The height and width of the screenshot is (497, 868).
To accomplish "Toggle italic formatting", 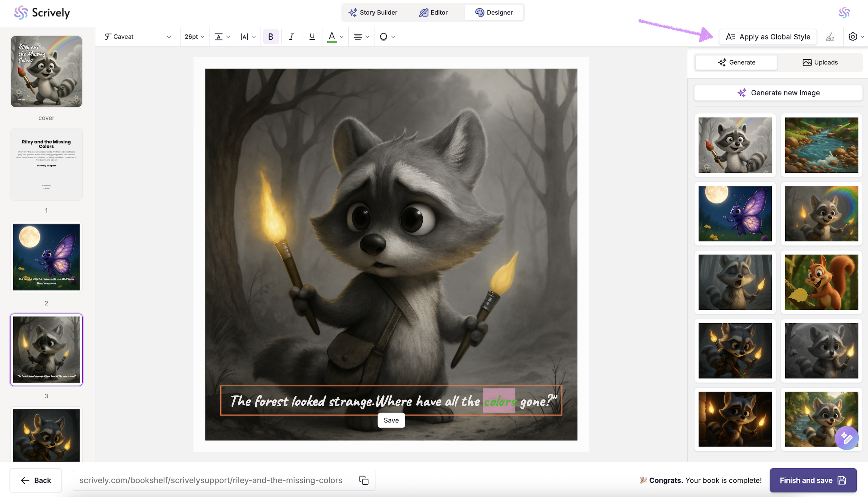I will tap(291, 37).
